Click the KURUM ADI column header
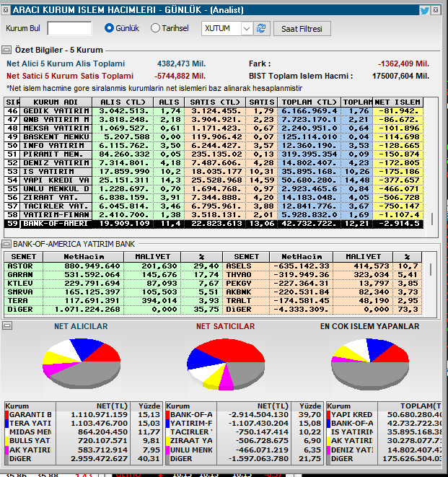The width and height of the screenshot is (448, 477). 56,102
